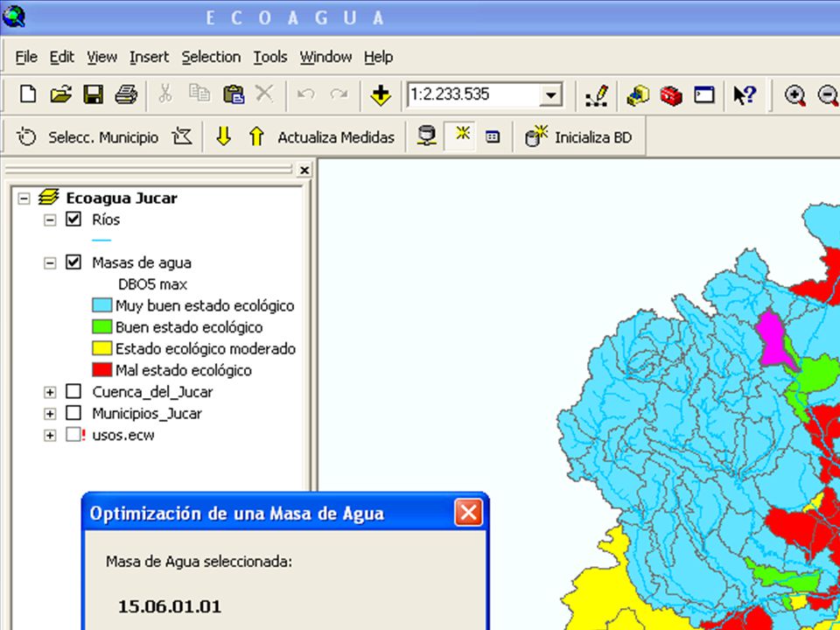840x630 pixels.
Task: Click the database connection icon
Action: [426, 136]
